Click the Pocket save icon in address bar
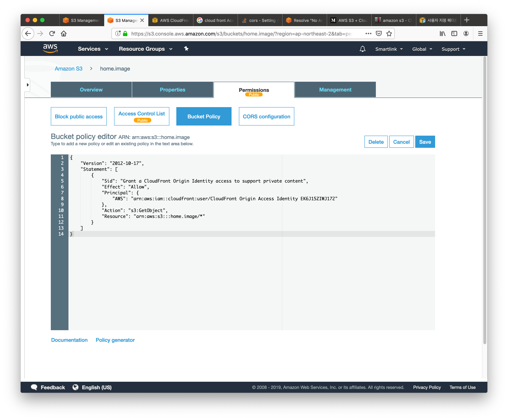 pos(379,34)
